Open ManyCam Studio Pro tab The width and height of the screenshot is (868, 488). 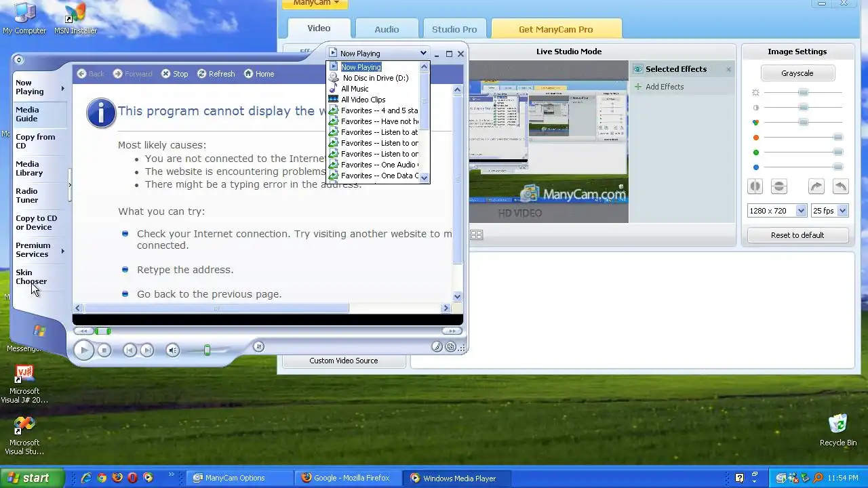tap(454, 29)
